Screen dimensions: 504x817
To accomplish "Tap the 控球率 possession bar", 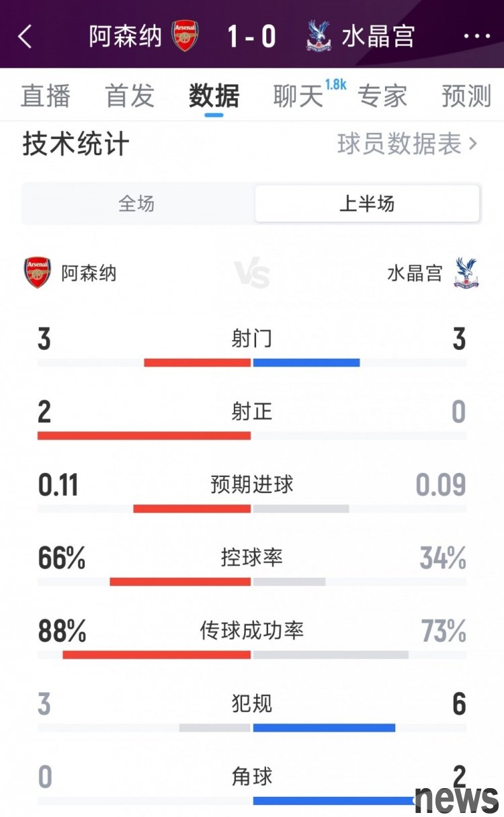I will pos(252,581).
